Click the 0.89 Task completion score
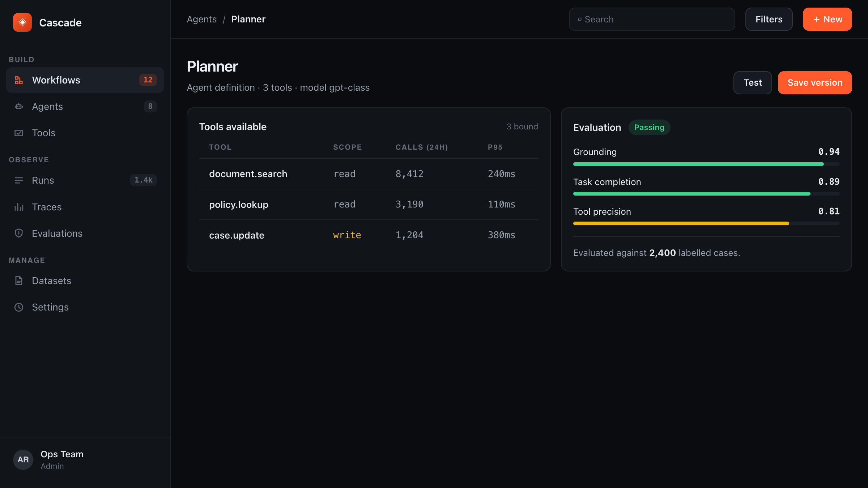 pos(829,182)
